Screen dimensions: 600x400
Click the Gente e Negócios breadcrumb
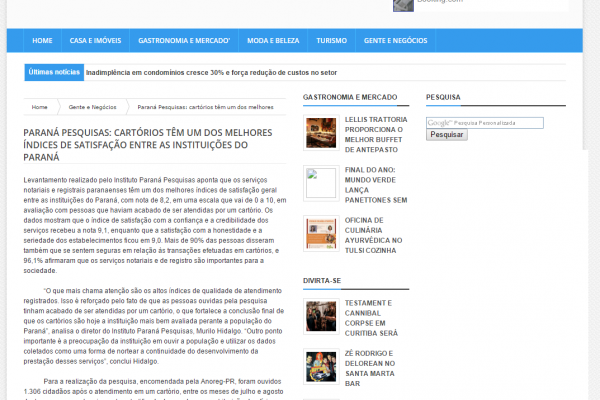[x=92, y=106]
